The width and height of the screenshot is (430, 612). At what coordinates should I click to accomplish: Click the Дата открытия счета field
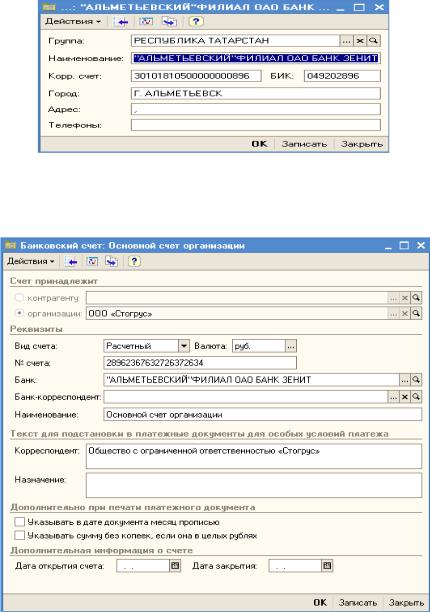(143, 566)
